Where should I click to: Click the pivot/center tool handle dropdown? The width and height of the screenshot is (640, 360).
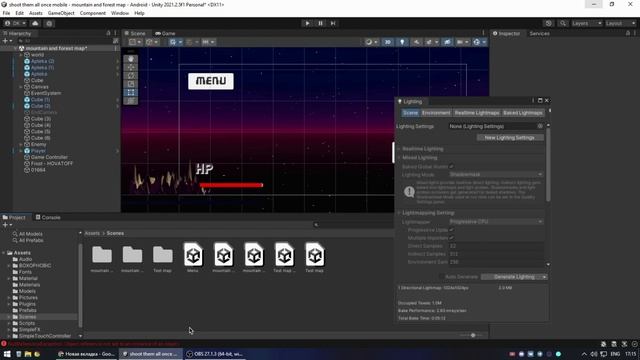click(x=135, y=42)
